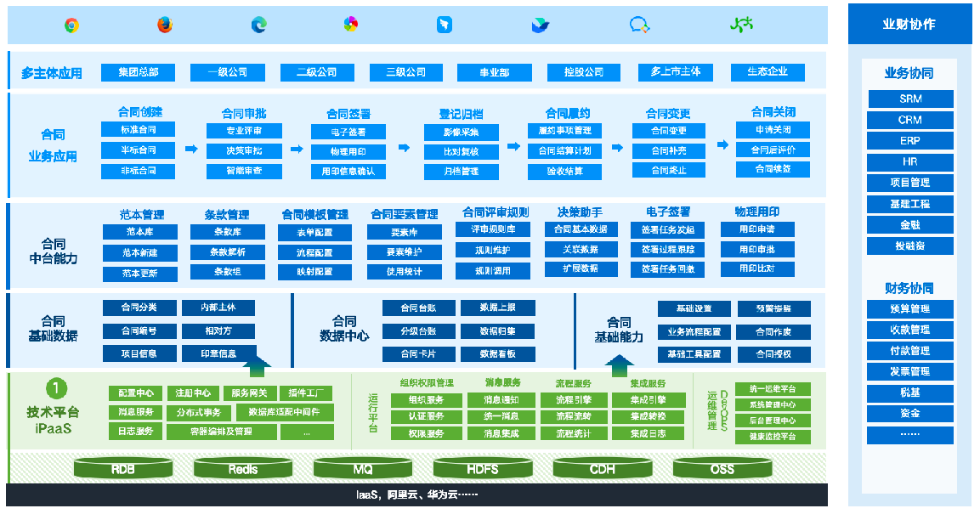980x514 pixels.
Task: Click the HDFS storage cylinder
Action: click(x=483, y=468)
